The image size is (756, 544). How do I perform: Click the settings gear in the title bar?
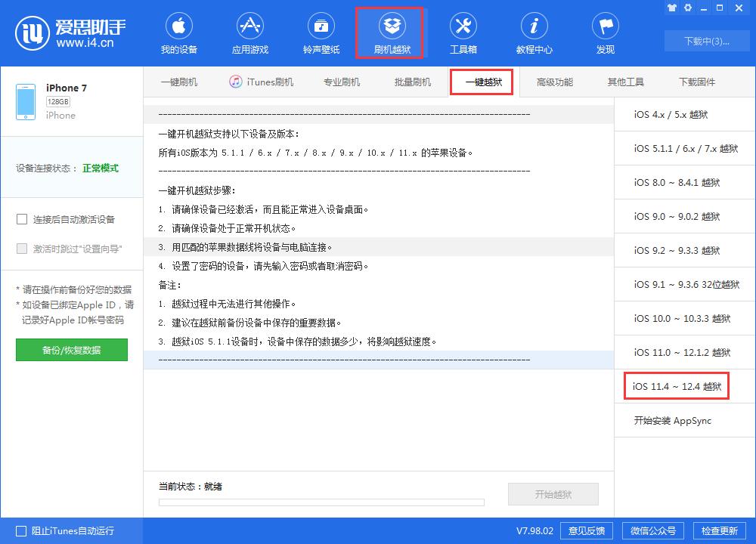tap(688, 8)
